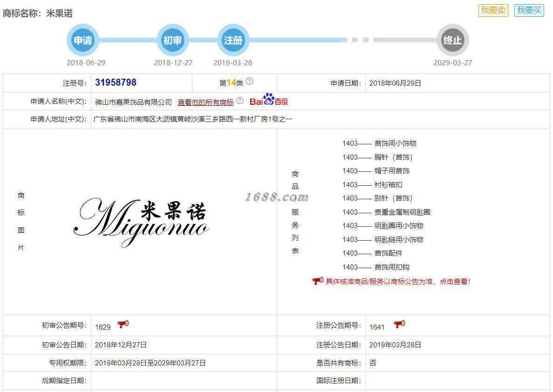
Task: Click the applicant name 佛山市嘉果饰品有限公司
Action: pos(133,102)
